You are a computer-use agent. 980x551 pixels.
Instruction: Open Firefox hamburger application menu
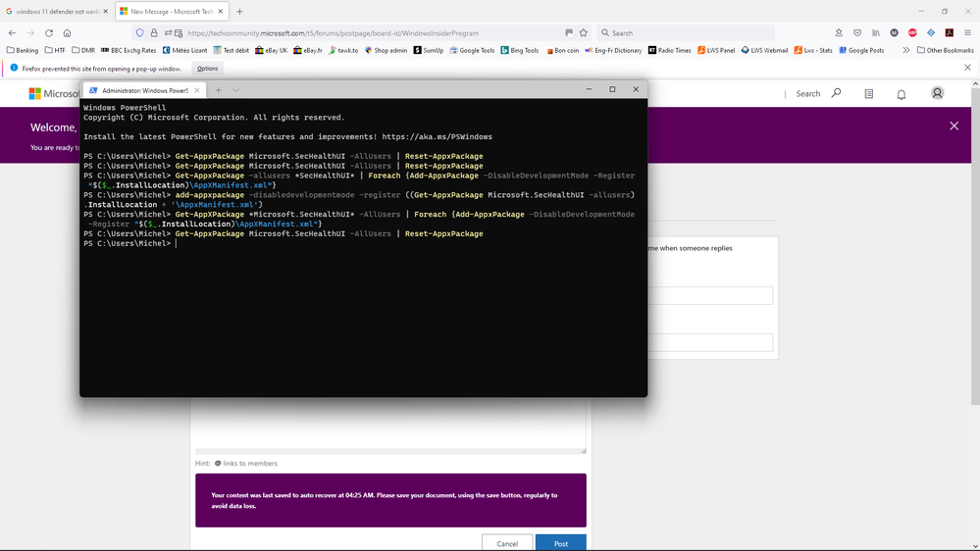[967, 33]
